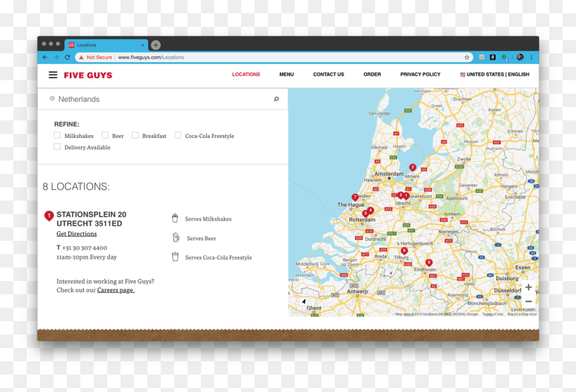Viewport: 576px width, 392px height.
Task: Tick the Coca-Cola Freestyle checkbox
Action: click(x=177, y=135)
